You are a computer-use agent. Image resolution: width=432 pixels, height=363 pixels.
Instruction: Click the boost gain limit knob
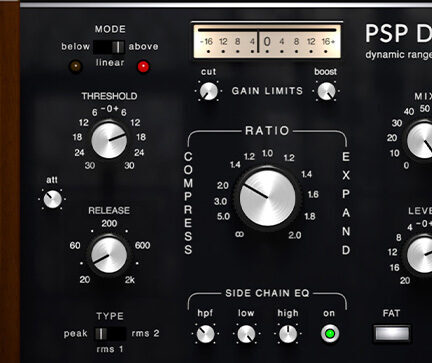click(x=326, y=91)
